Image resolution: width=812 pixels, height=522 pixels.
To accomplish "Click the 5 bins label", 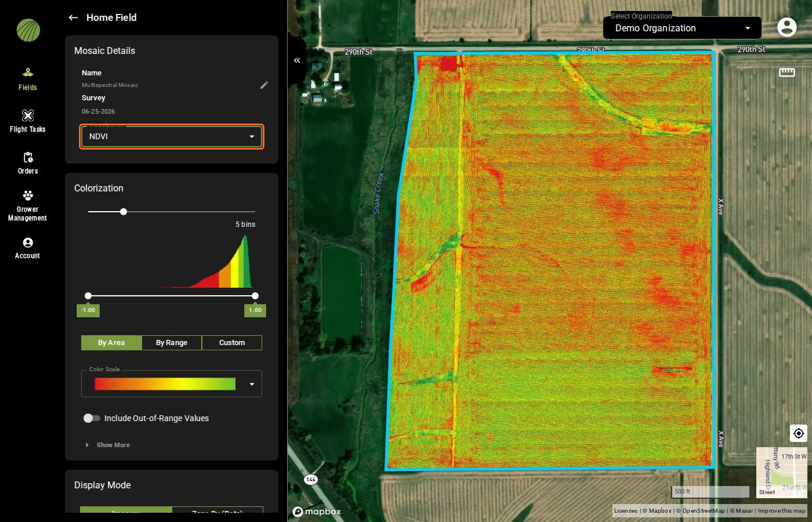I will 245,224.
